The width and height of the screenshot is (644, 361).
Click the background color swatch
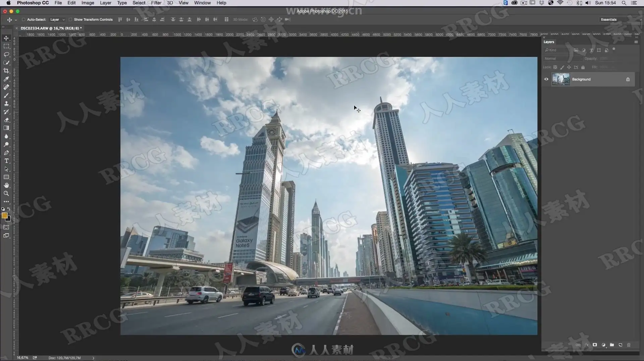tap(9, 219)
